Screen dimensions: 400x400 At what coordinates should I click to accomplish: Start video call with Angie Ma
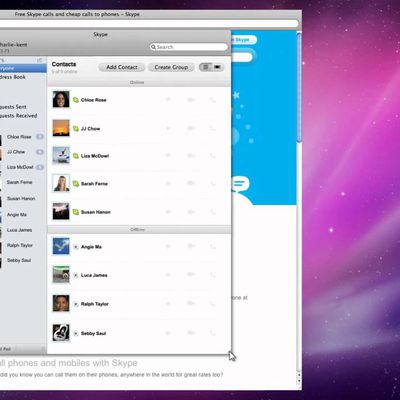[x=191, y=246]
